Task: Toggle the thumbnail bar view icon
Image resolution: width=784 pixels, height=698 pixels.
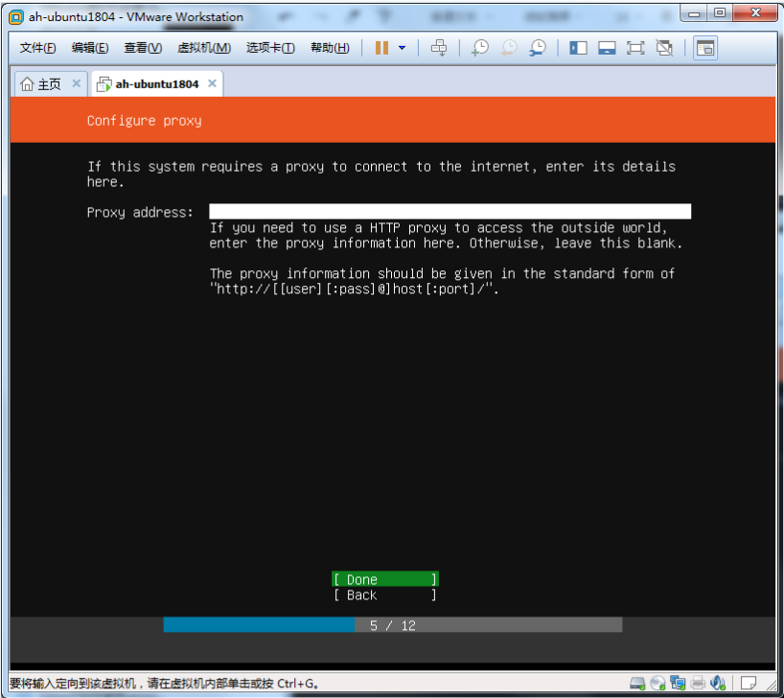Action: 607,48
